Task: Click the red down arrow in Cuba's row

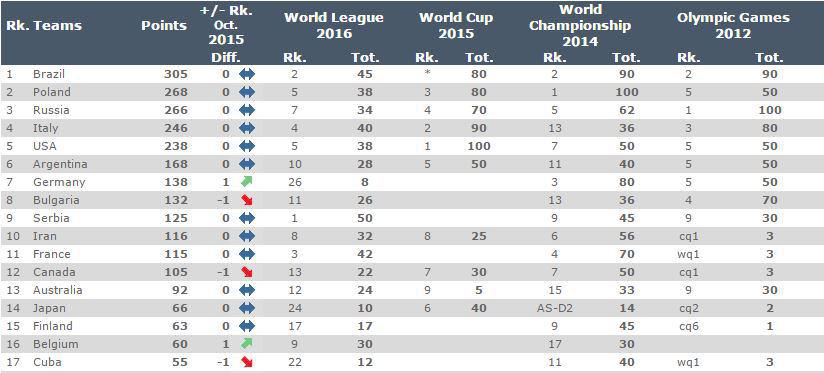Action: pos(246,362)
